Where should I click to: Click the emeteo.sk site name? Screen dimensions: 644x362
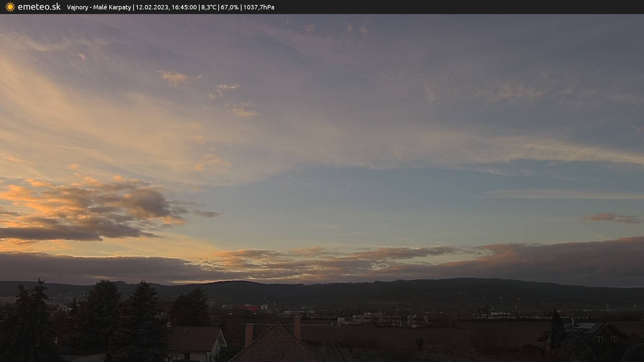click(39, 7)
